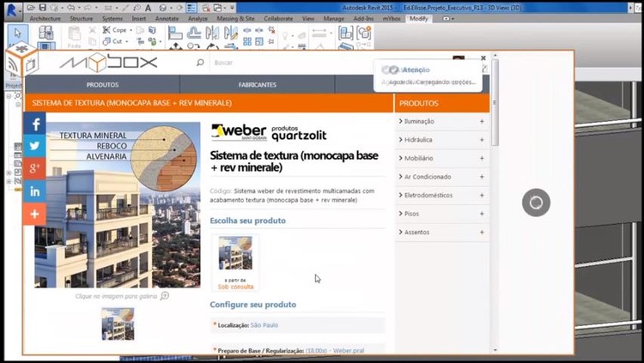Share on LinkedIn
644x363 pixels.
click(x=34, y=191)
